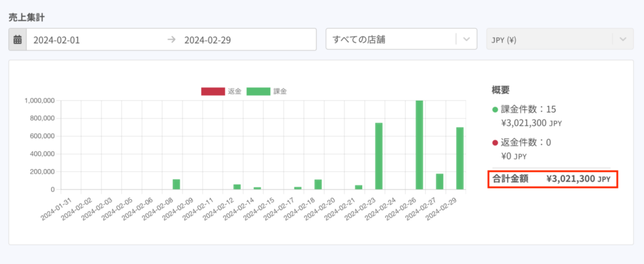Viewport: 644px width, 264px height.
Task: Expand the store list using its chevron arrow
Action: [x=465, y=40]
